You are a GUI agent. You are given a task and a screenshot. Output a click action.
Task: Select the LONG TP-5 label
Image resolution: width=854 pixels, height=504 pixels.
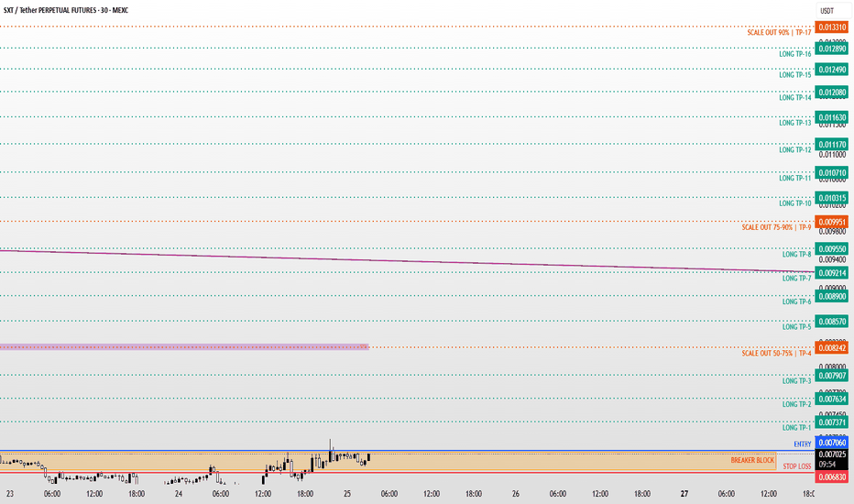point(797,327)
